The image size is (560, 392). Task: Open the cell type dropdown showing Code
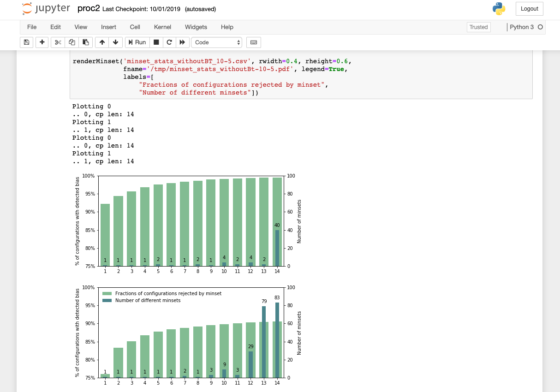pyautogui.click(x=216, y=42)
